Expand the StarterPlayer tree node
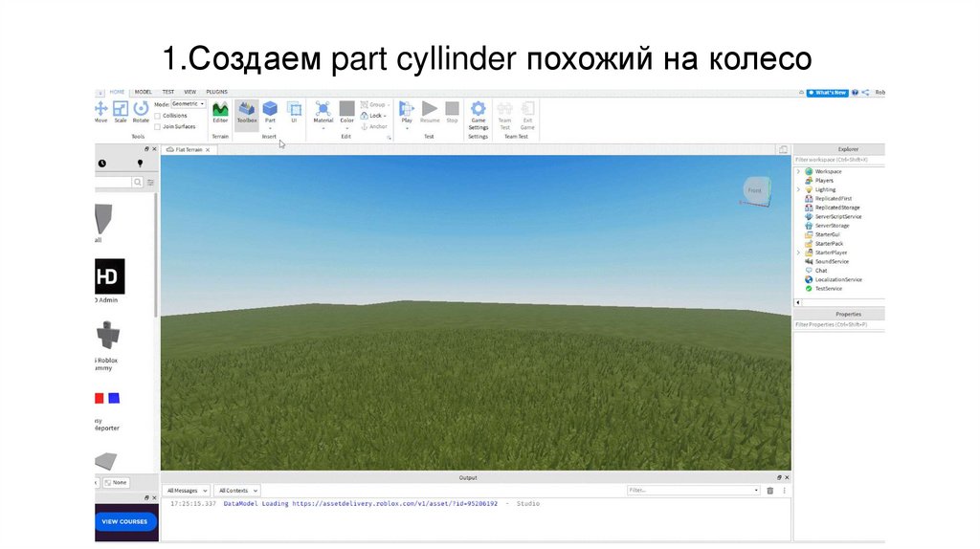The image size is (980, 549). (798, 253)
